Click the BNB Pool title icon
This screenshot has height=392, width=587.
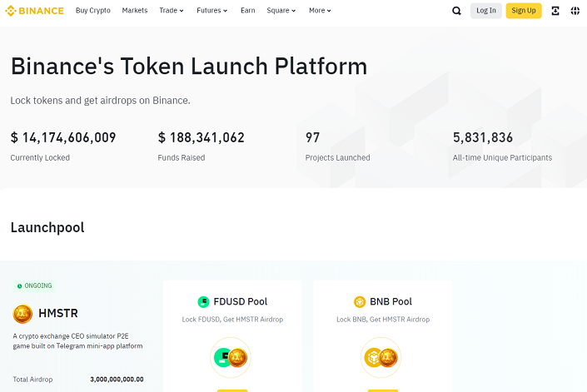pos(360,302)
